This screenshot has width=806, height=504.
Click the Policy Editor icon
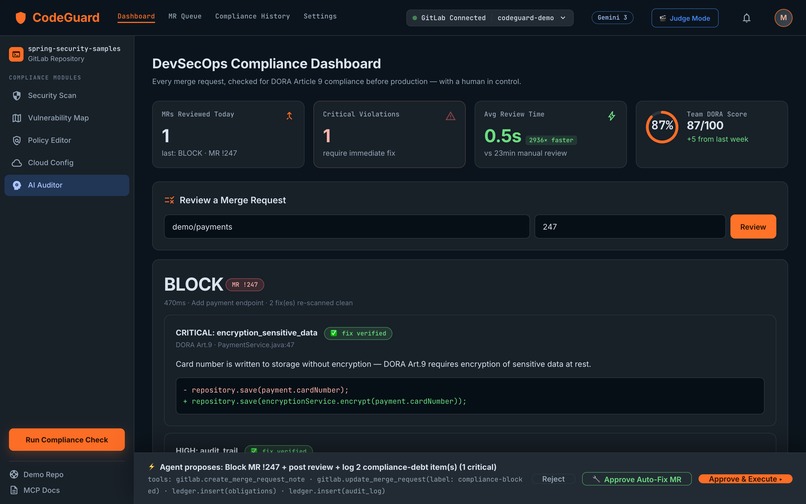point(17,140)
